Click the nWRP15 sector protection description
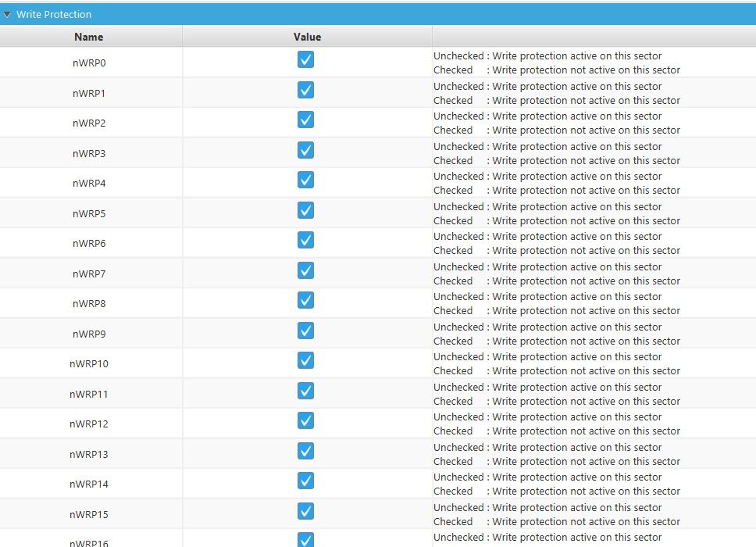 point(556,515)
